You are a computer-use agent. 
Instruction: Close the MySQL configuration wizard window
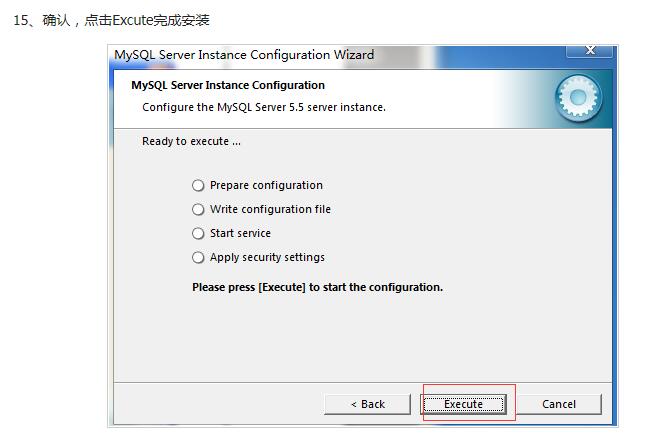(589, 50)
